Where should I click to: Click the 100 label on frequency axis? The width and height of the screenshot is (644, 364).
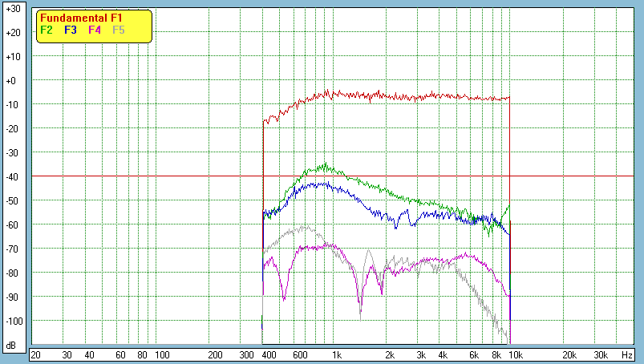click(161, 354)
